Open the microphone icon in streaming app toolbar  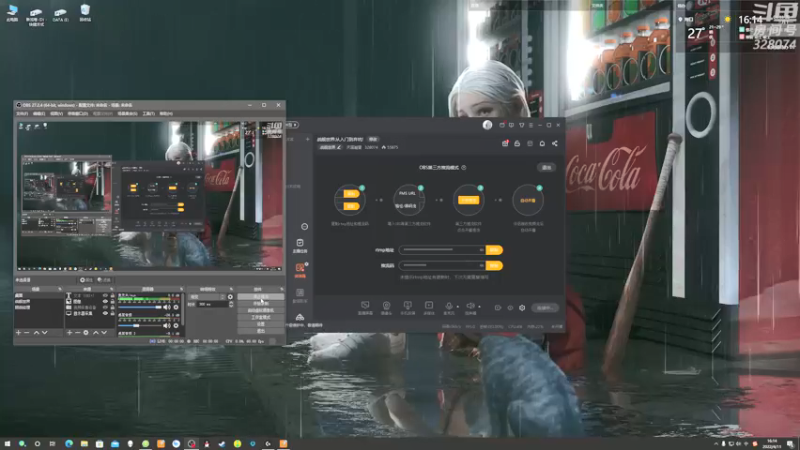[x=449, y=304]
